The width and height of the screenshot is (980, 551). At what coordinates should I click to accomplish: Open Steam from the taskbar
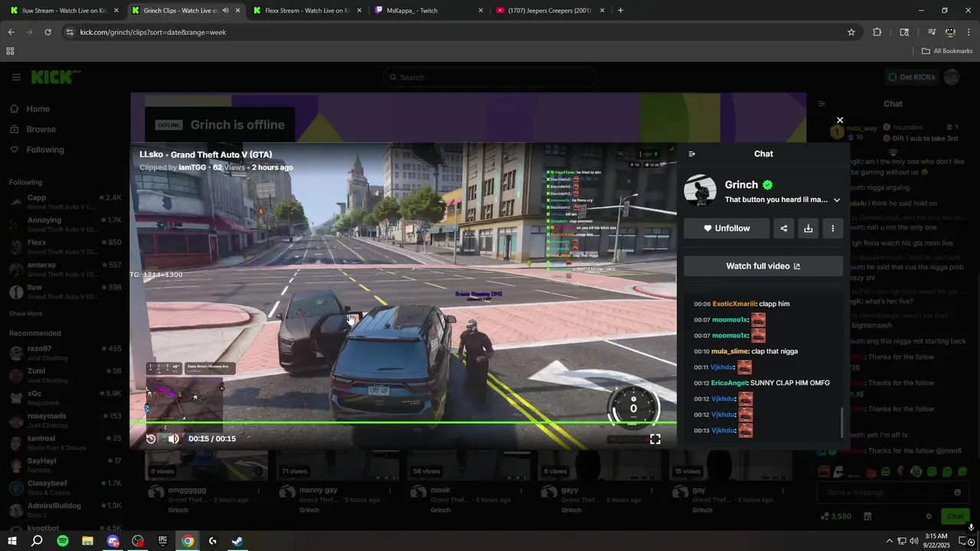(x=237, y=541)
